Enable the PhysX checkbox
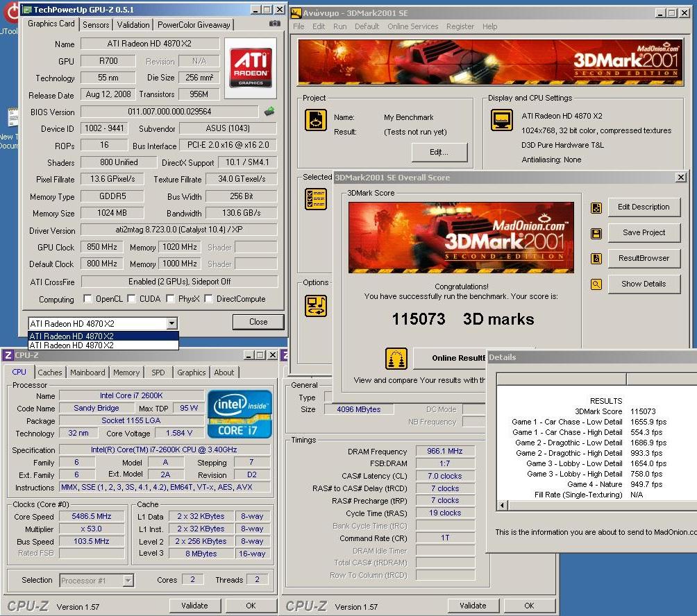The image size is (697, 616). coord(170,298)
